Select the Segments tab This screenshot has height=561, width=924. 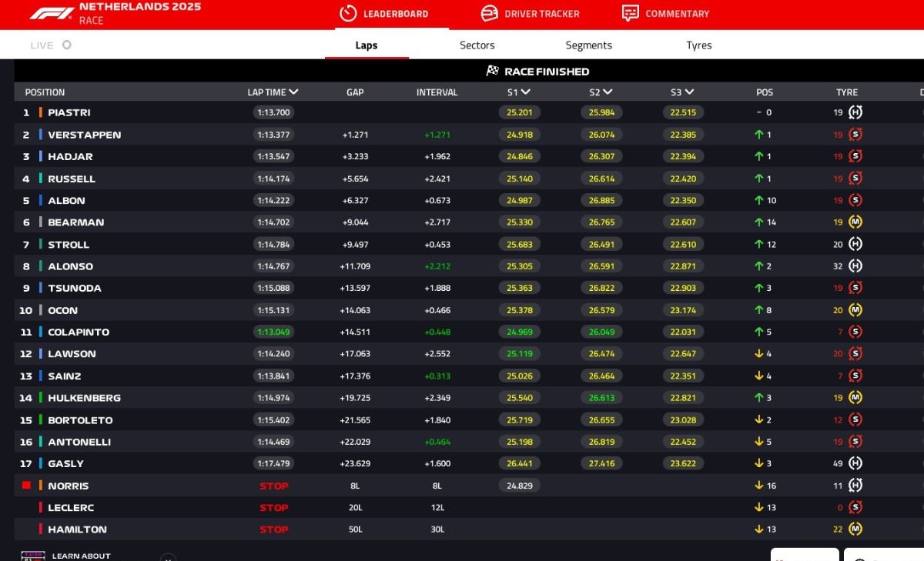click(x=588, y=45)
